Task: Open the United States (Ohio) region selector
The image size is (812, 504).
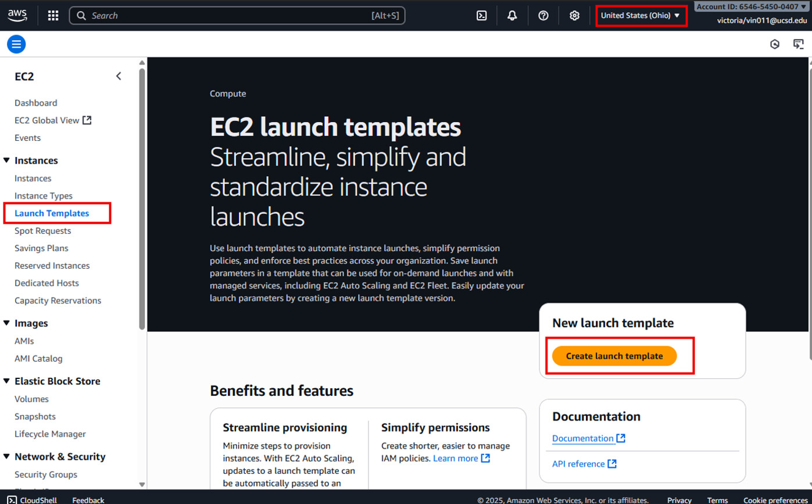Action: [x=641, y=16]
